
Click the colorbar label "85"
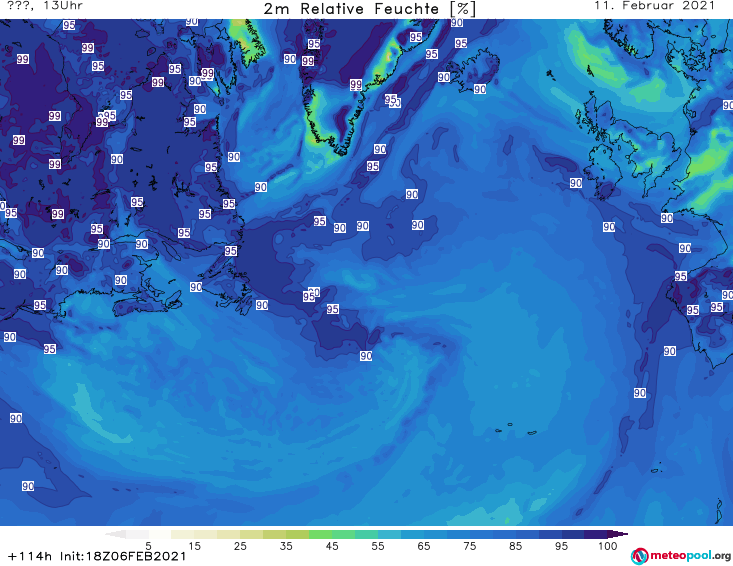515,546
